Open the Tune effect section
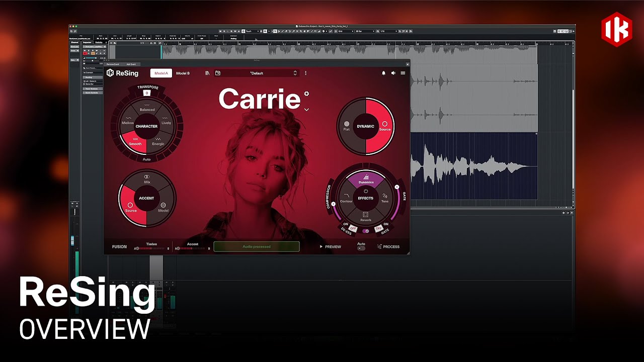Screen dimensions: 644x362 click(x=385, y=199)
